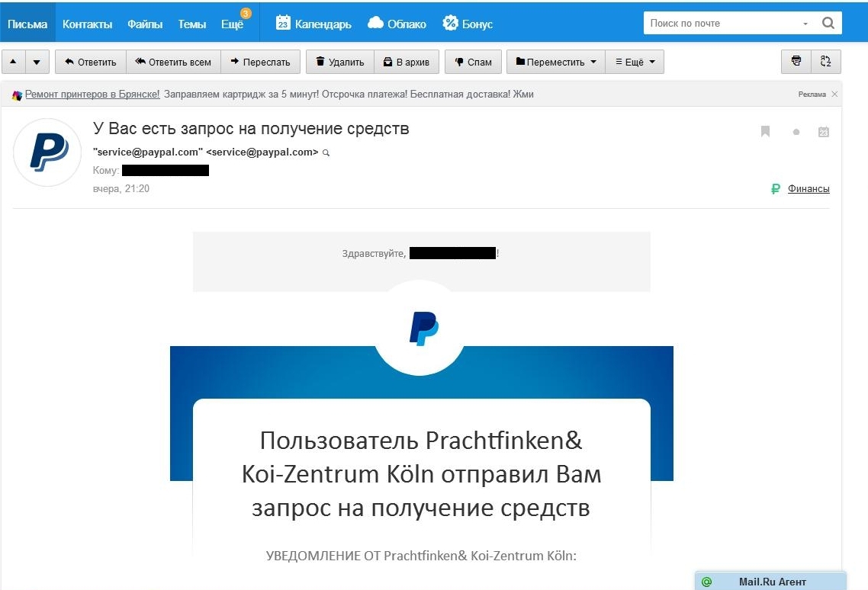This screenshot has height=590, width=868.
Task: Toggle the unread dot marker
Action: click(796, 132)
